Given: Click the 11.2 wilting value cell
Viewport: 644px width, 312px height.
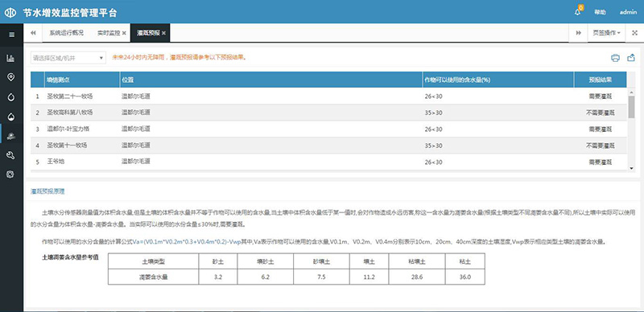Looking at the screenshot, I should coord(369,277).
